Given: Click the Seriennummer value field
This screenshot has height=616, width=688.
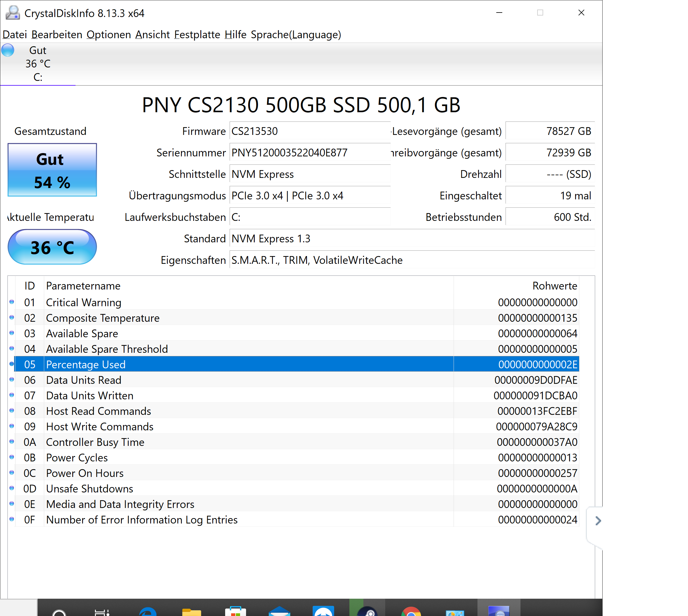Looking at the screenshot, I should [x=310, y=153].
